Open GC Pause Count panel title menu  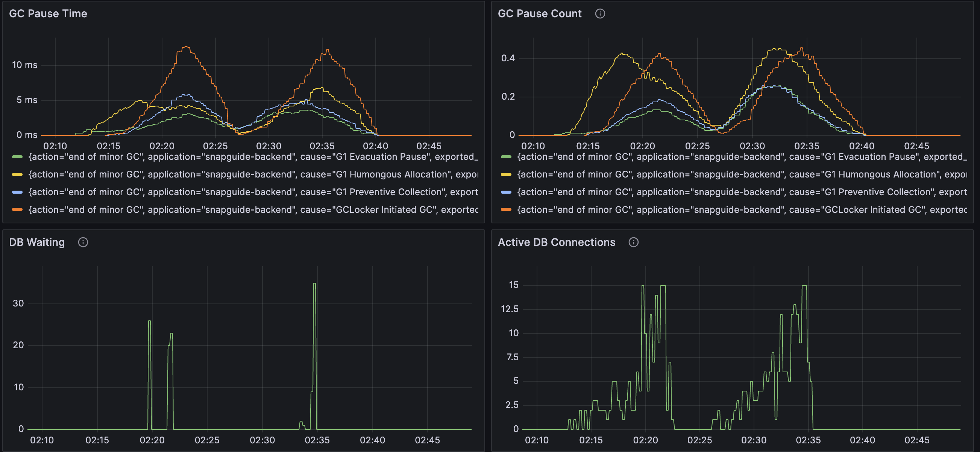(x=540, y=14)
